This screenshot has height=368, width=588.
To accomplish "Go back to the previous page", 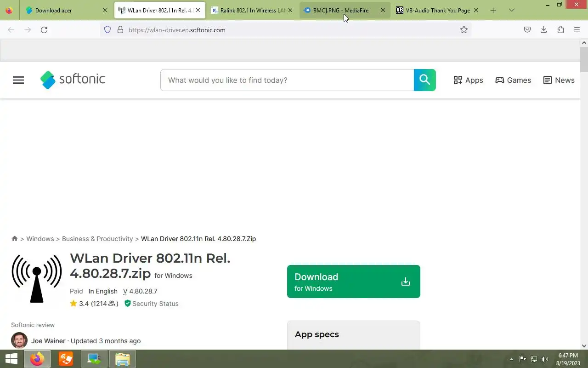I will pyautogui.click(x=11, y=29).
